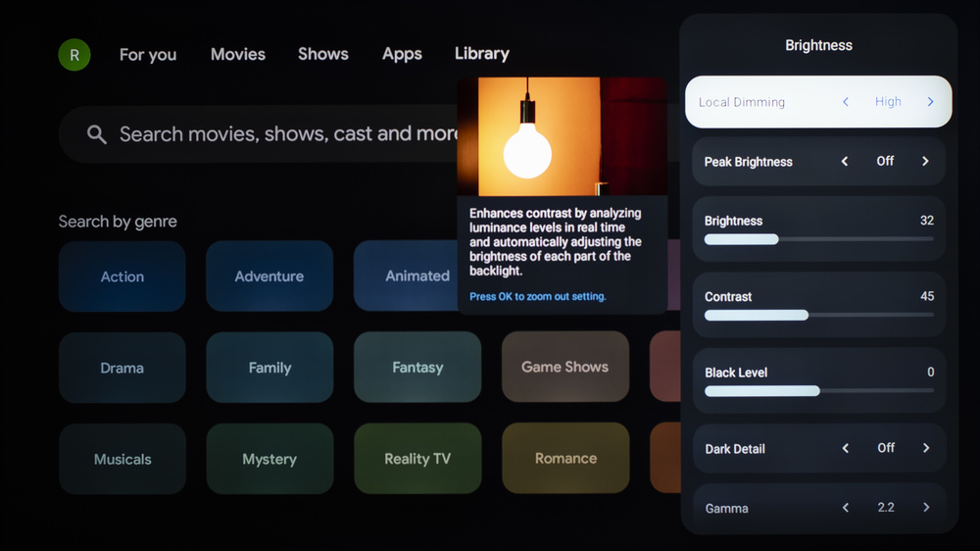Click the R profile avatar icon
980x551 pixels.
pos(74,55)
